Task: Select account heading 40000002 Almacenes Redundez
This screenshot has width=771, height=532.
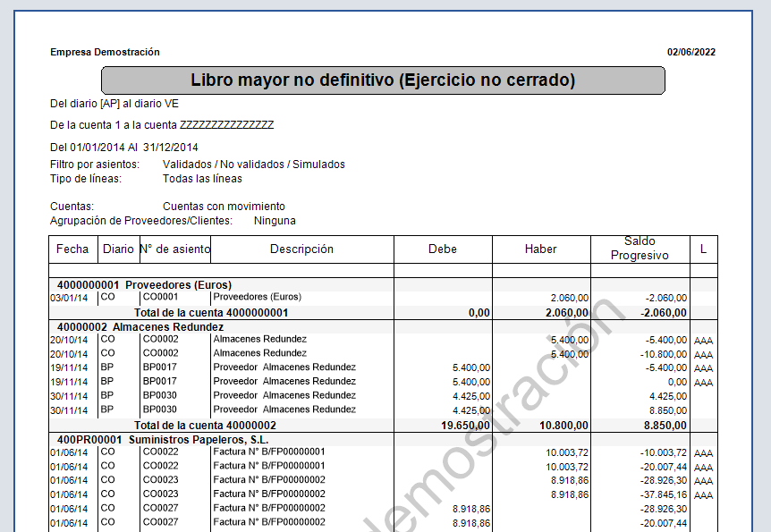Action: pyautogui.click(x=140, y=327)
